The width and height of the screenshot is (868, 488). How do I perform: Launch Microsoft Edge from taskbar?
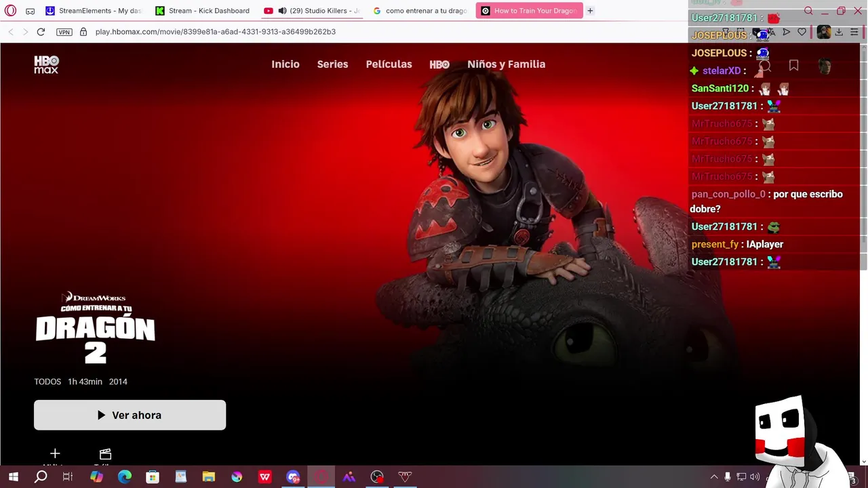125,477
